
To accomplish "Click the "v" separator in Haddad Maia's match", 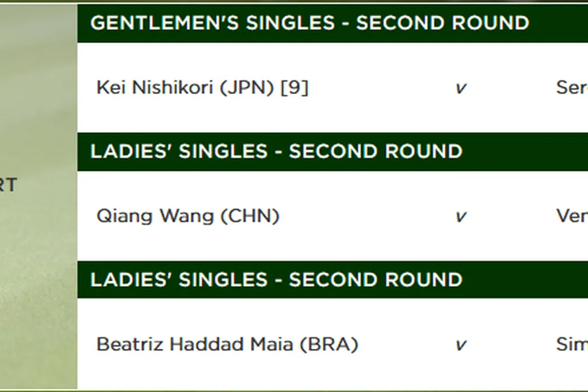I will tap(460, 345).
